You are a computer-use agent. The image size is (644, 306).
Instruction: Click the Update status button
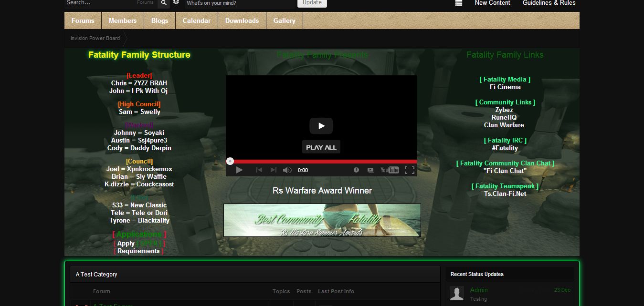(312, 3)
